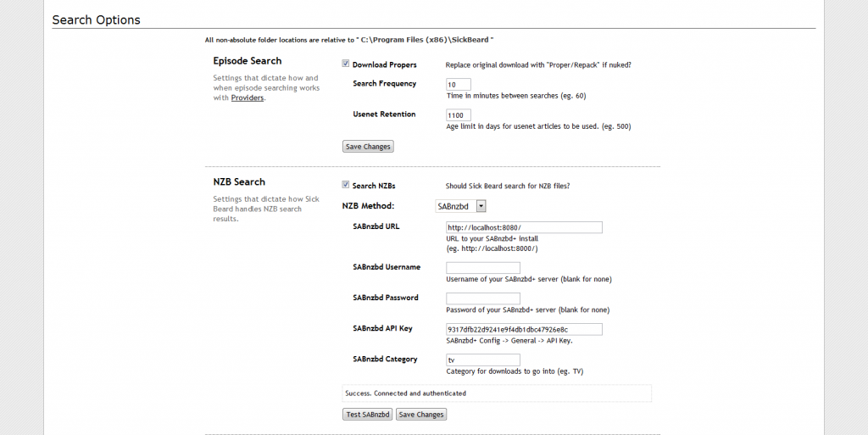868x435 pixels.
Task: Click the Usenet Retention input field
Action: [x=459, y=115]
